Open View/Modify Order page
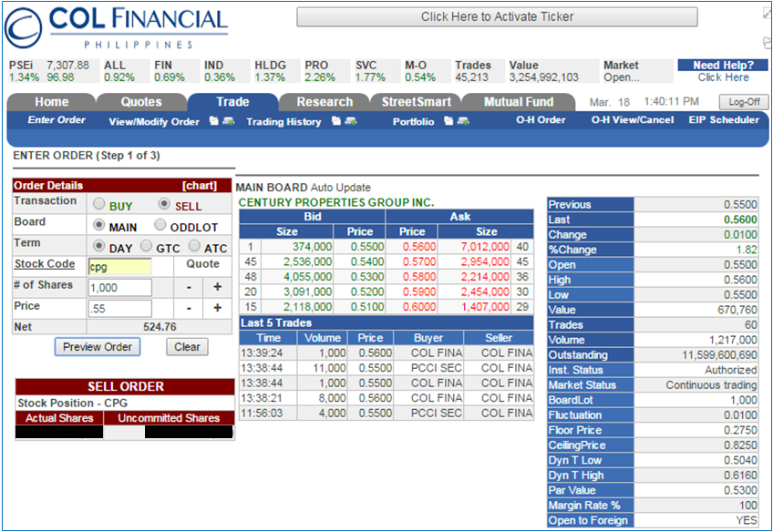This screenshot has height=532, width=773. 154,122
